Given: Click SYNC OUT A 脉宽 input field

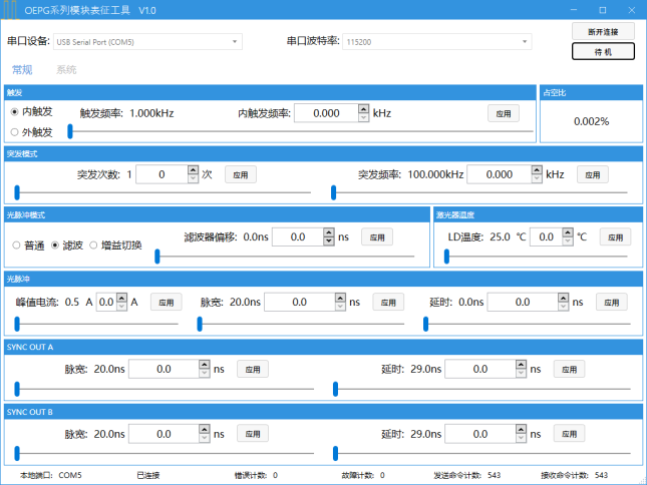Looking at the screenshot, I should coord(164,369).
